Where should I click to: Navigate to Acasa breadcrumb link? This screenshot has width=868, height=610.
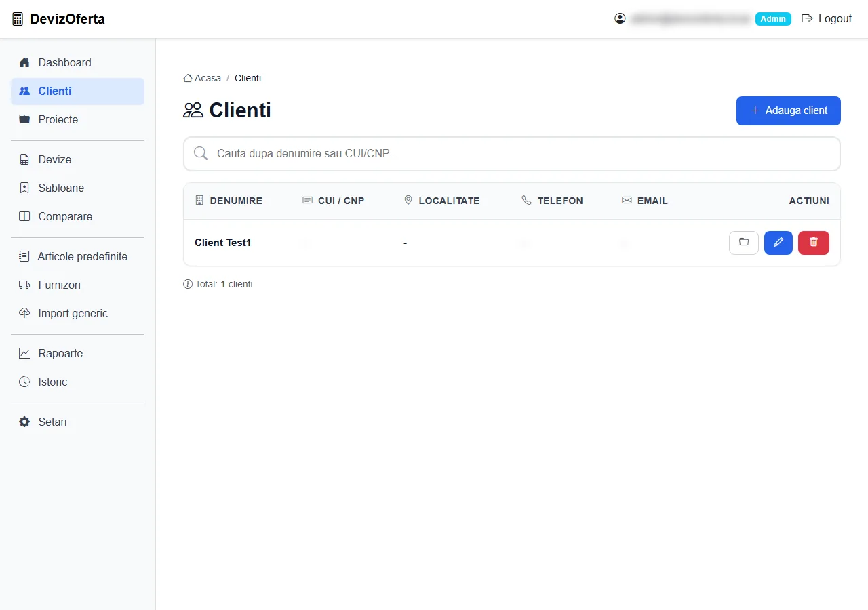(x=202, y=78)
